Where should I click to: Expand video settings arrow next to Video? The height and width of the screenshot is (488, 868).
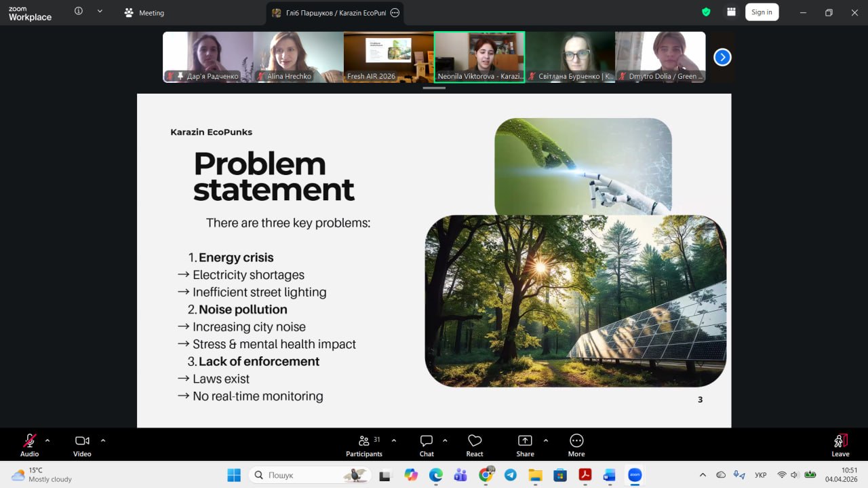tap(103, 440)
